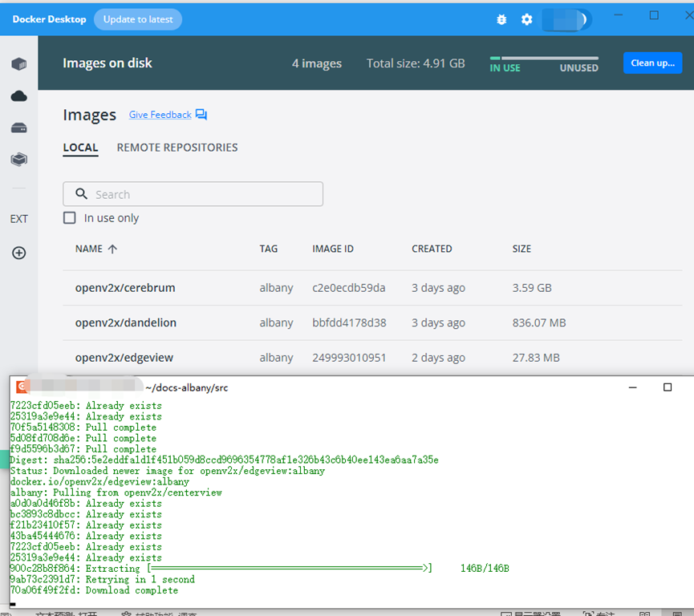Click the search magnifier icon
The width and height of the screenshot is (694, 616).
tap(82, 194)
